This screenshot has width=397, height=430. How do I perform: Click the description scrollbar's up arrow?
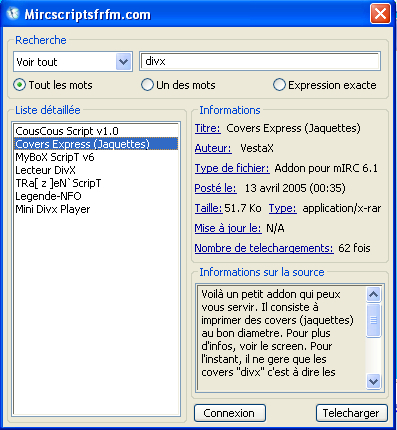pos(373,294)
